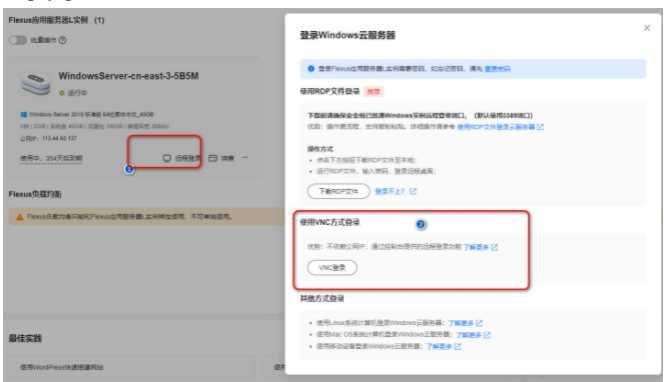Open the RDP file login guide link
The image size is (664, 382).
coord(496,127)
